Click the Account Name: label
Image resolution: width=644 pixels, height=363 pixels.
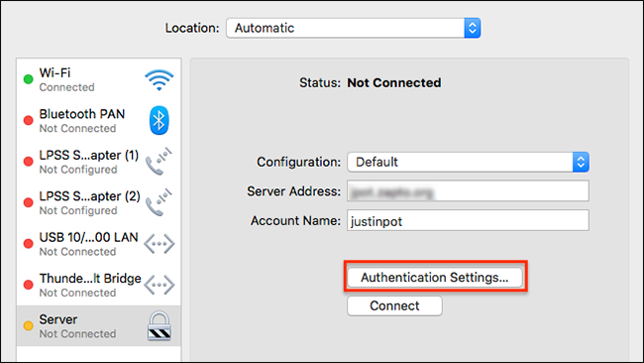[x=295, y=221]
